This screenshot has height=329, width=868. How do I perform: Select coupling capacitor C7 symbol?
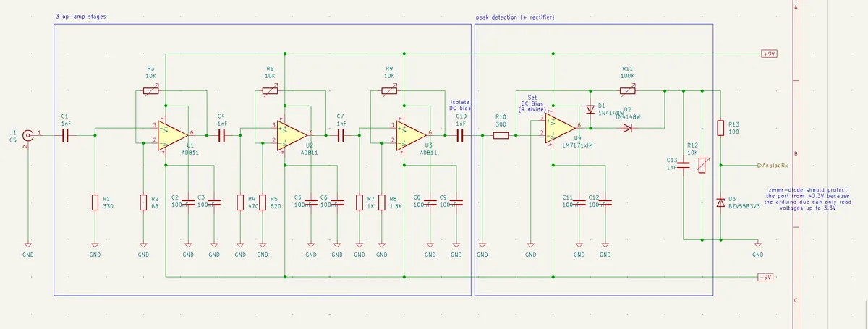click(341, 134)
